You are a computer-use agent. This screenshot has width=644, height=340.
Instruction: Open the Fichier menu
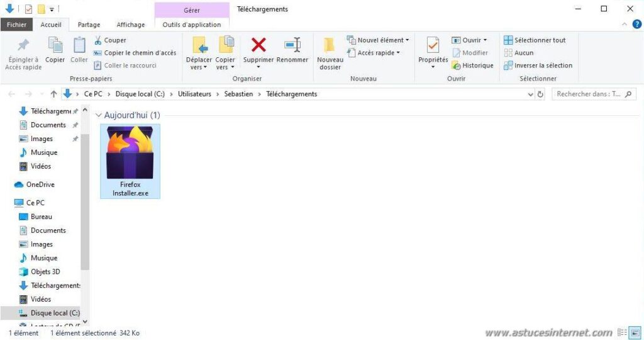point(16,25)
